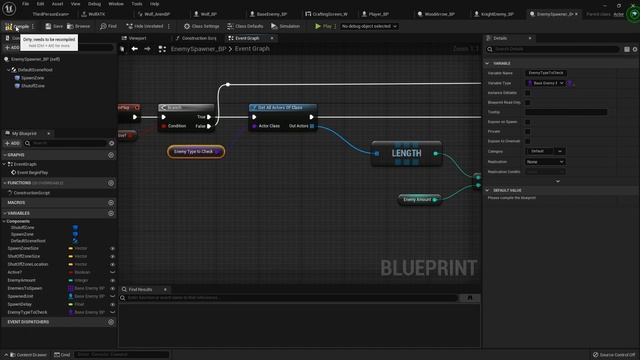
Task: Add new event dispatcher plus icon
Action: tap(111, 322)
